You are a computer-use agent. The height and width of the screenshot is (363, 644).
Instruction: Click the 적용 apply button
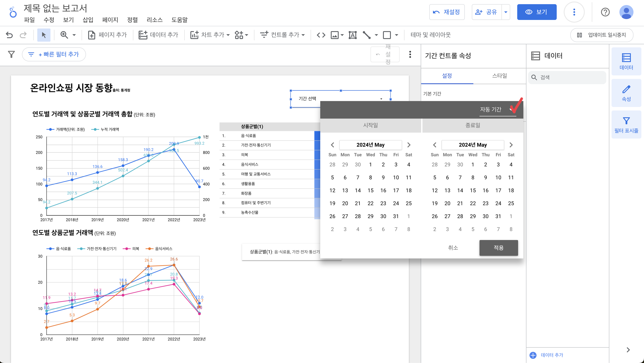coord(499,247)
